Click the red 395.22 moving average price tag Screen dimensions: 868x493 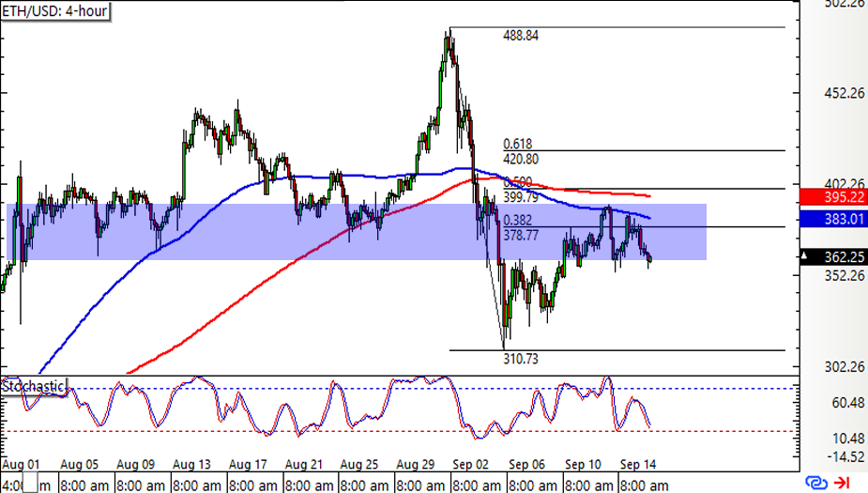coord(833,197)
